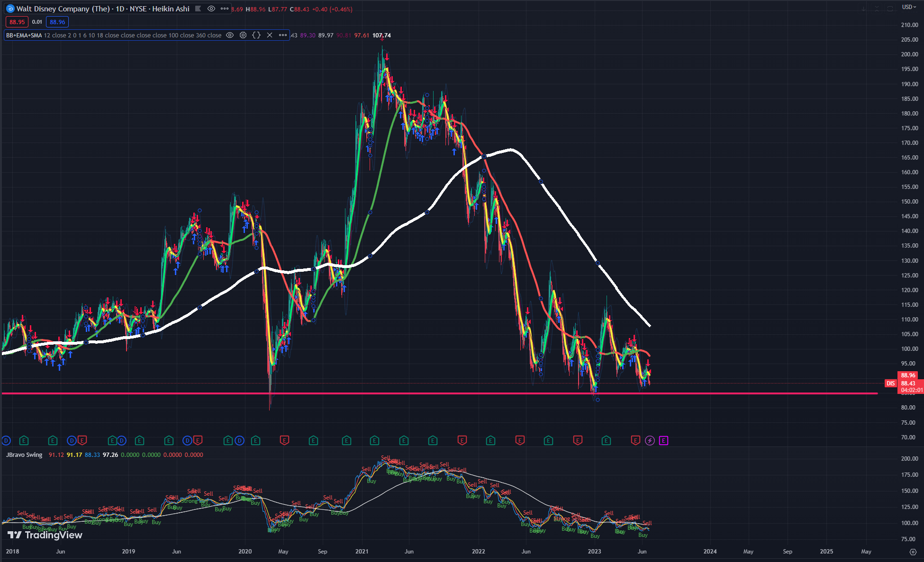Click the blue 88.33 JBravo Swing value

click(92, 455)
